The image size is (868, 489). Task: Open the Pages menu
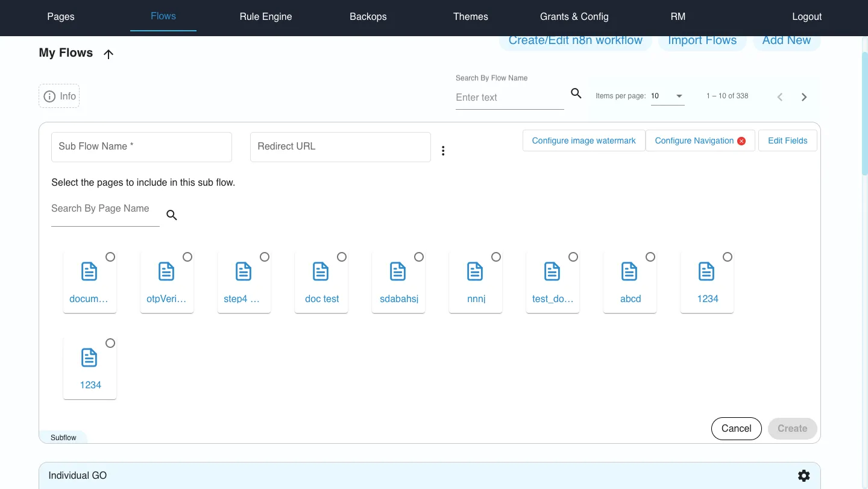(61, 17)
